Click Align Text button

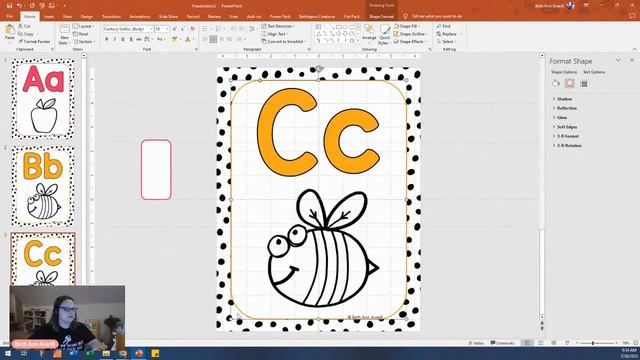coord(274,34)
